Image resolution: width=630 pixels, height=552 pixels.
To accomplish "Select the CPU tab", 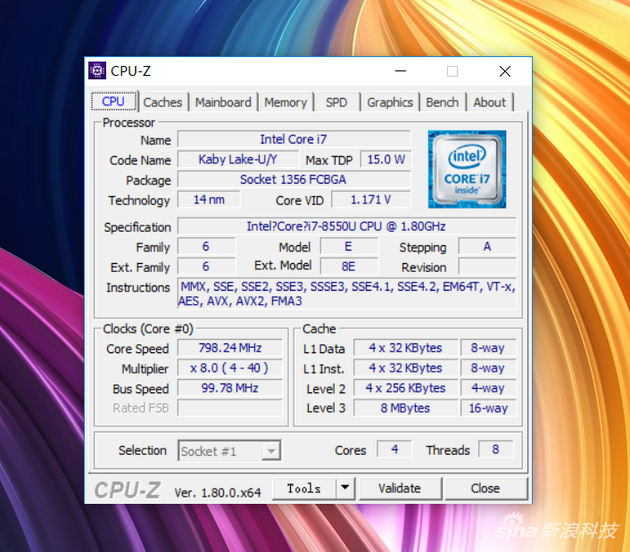I will [x=114, y=101].
